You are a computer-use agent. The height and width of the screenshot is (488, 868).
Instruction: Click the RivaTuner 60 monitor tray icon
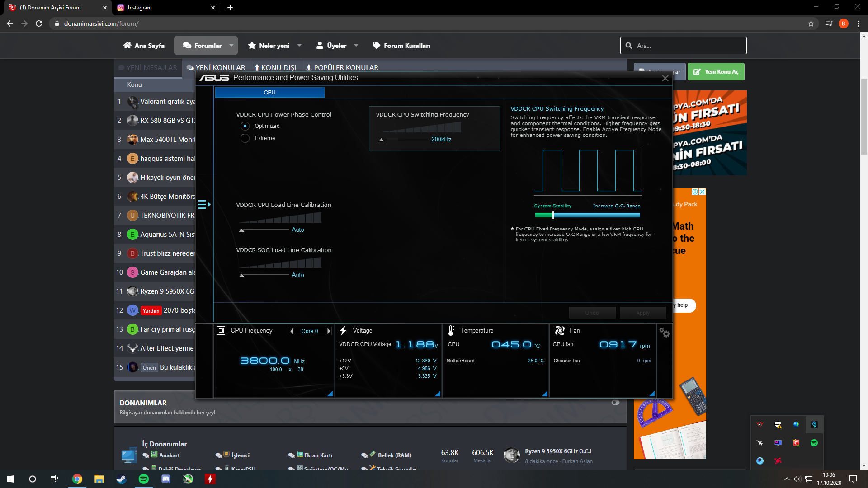tap(778, 443)
